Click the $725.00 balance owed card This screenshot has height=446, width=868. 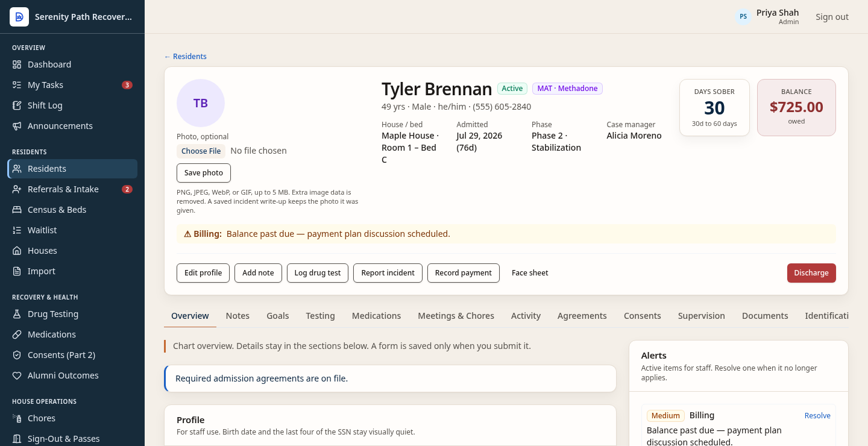tap(796, 107)
